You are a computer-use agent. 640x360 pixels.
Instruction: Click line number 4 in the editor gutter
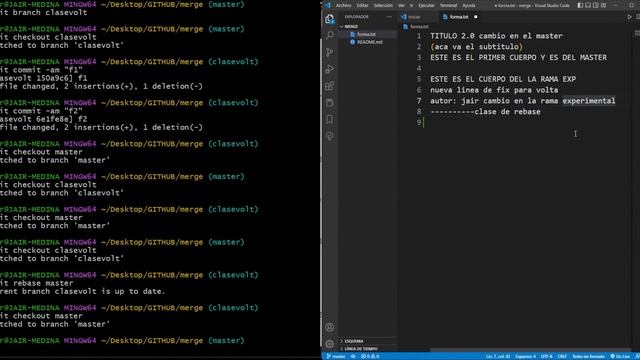click(419, 68)
